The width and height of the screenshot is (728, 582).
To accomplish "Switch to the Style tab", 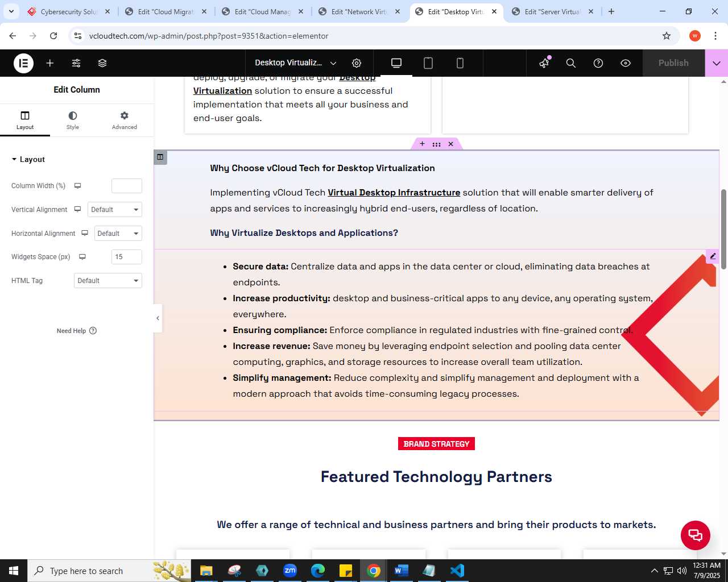I will pos(73,120).
